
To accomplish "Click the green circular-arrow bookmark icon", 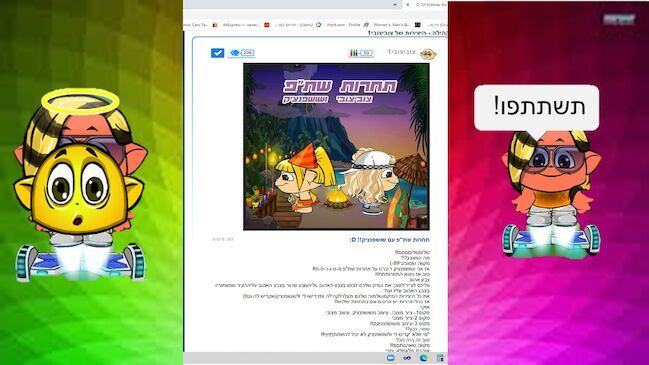I will 318,25.
